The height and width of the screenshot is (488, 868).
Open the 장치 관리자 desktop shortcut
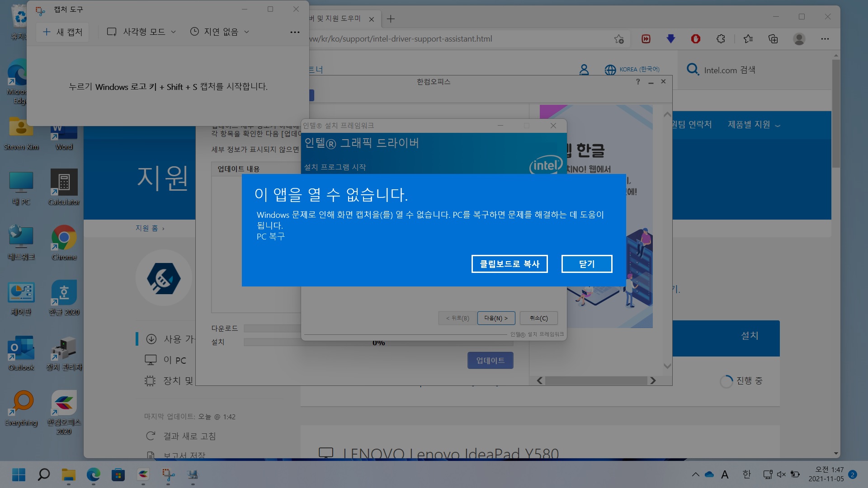click(x=64, y=353)
